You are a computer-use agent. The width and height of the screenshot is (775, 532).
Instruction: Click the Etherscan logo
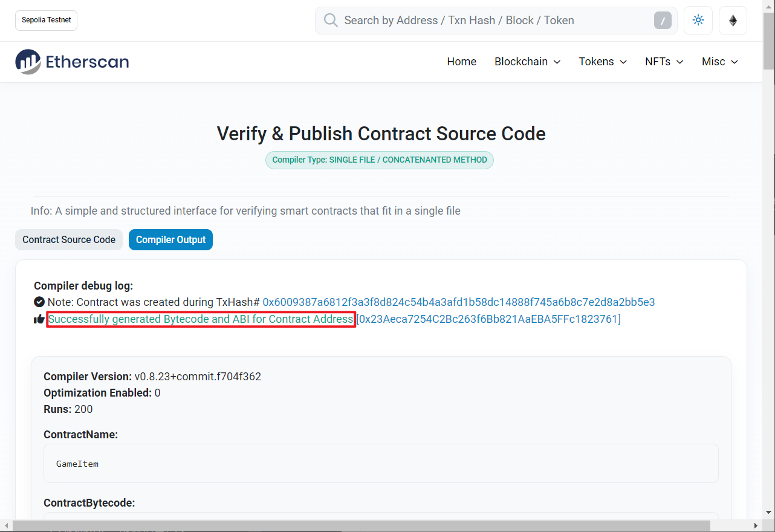(72, 62)
